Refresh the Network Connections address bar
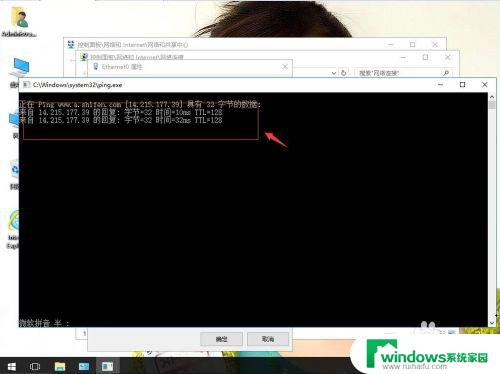The width and height of the screenshot is (500, 374). 344,73
